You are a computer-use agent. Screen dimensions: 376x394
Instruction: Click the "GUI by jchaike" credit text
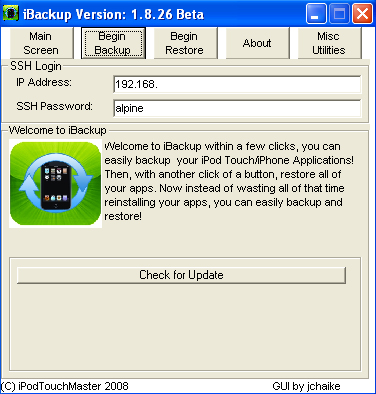306,386
